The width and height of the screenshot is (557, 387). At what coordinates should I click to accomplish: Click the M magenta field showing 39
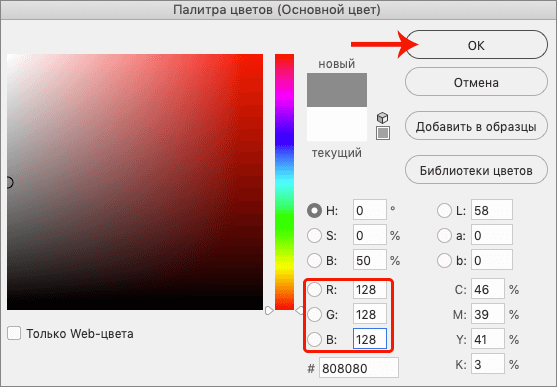[x=488, y=314]
